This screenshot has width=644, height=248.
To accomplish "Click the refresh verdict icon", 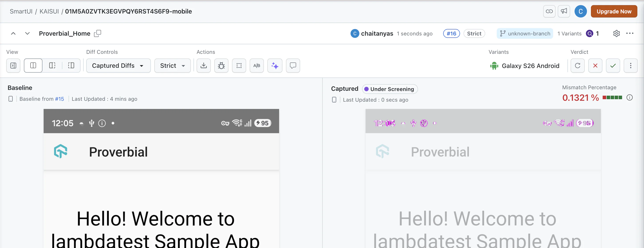I will tap(577, 66).
